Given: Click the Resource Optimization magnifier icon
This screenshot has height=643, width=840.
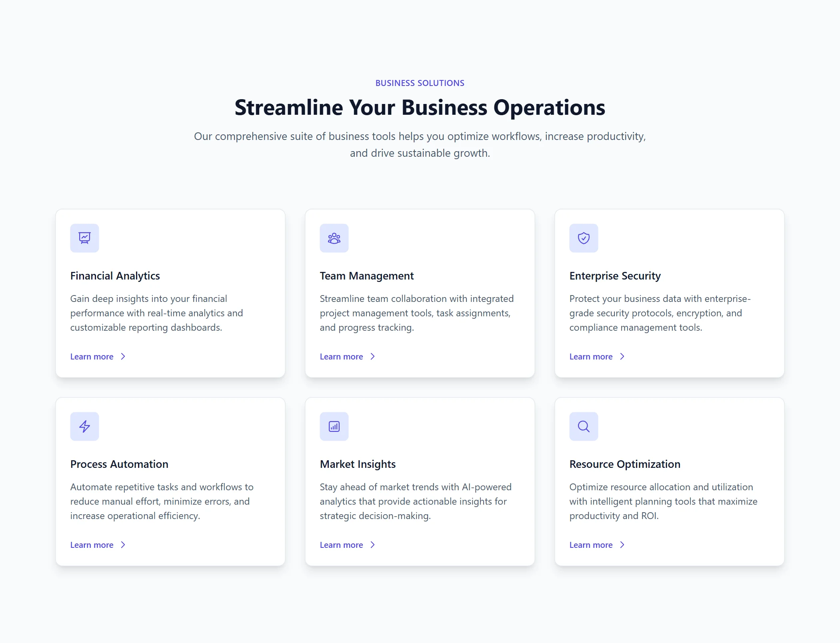Looking at the screenshot, I should [584, 426].
